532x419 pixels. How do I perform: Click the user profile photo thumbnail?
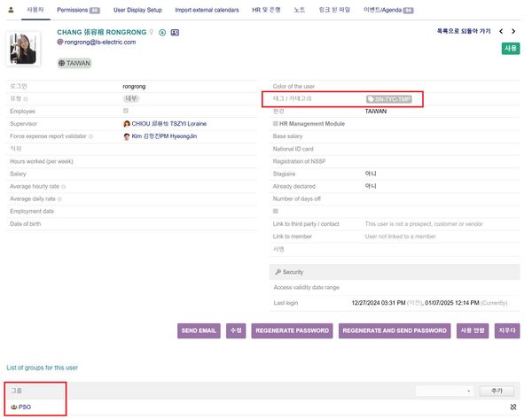[x=24, y=50]
